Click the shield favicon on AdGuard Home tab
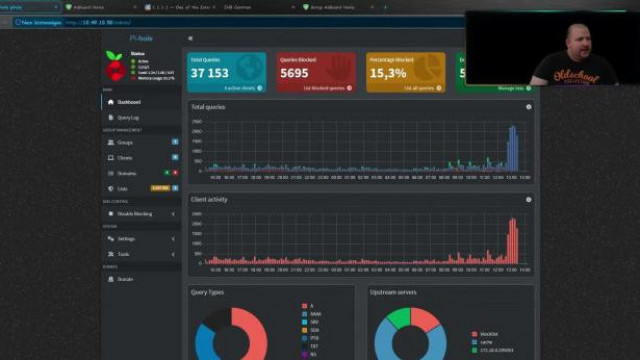This screenshot has height=360, width=640. click(x=69, y=7)
